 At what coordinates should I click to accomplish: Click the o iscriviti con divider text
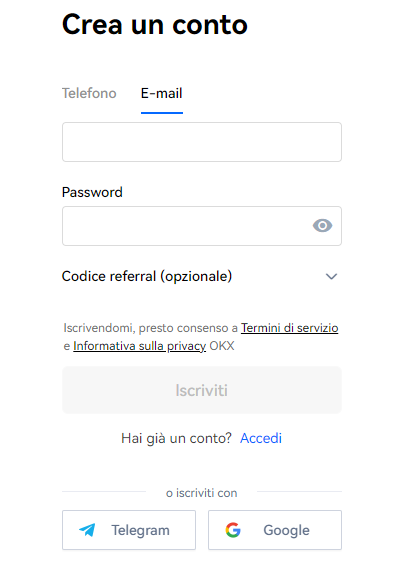pos(201,493)
